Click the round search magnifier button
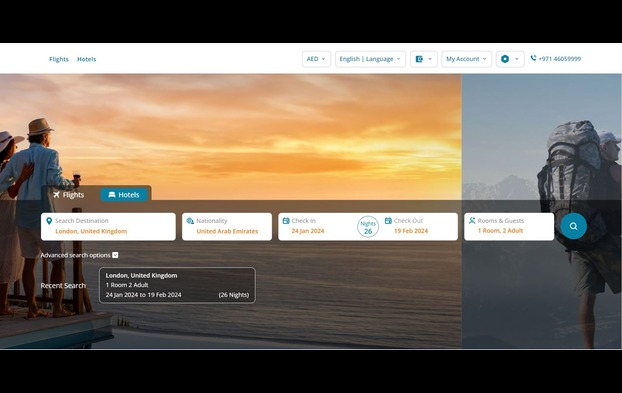622x393 pixels. point(573,226)
